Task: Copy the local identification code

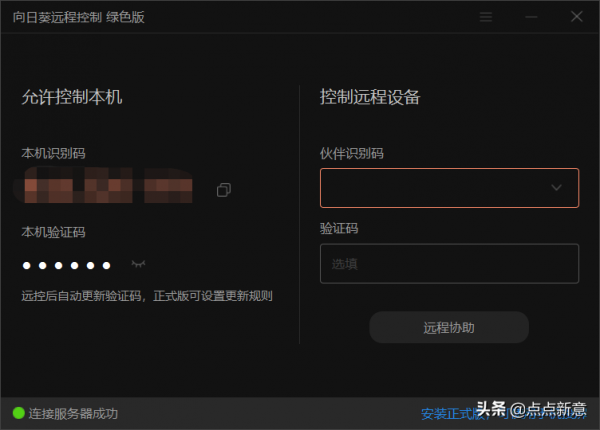Action: [224, 190]
